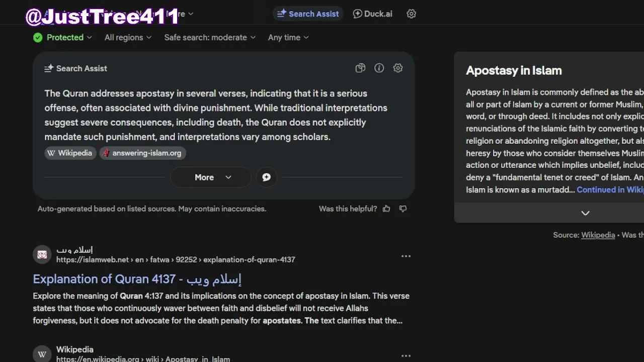This screenshot has width=644, height=362.
Task: Click the islamweb.net result URL
Action: point(176,259)
